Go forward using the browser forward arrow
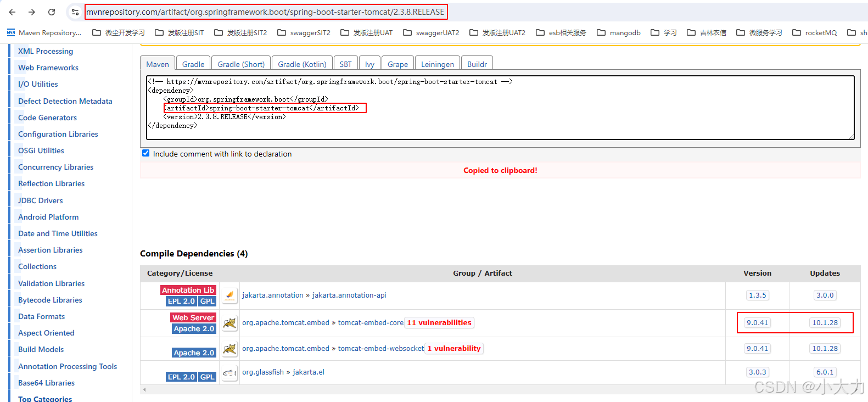This screenshot has height=402, width=868. tap(32, 12)
